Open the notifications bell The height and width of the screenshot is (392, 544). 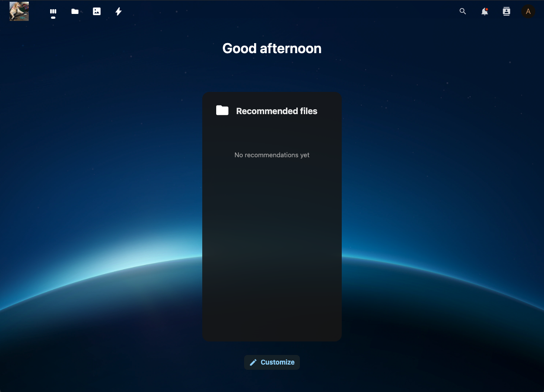484,12
